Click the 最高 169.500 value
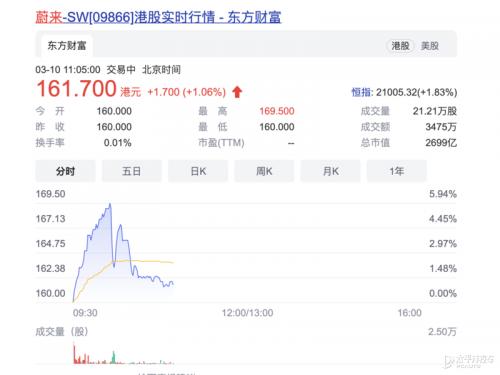 (x=277, y=111)
